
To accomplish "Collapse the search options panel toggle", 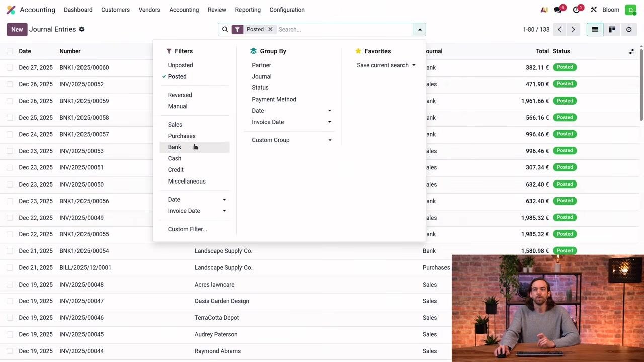I will [x=420, y=29].
